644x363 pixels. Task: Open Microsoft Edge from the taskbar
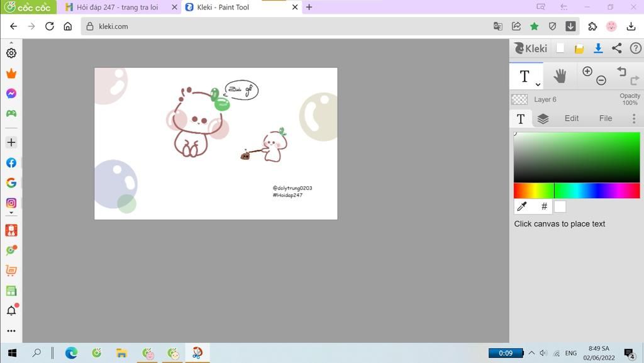tap(72, 353)
